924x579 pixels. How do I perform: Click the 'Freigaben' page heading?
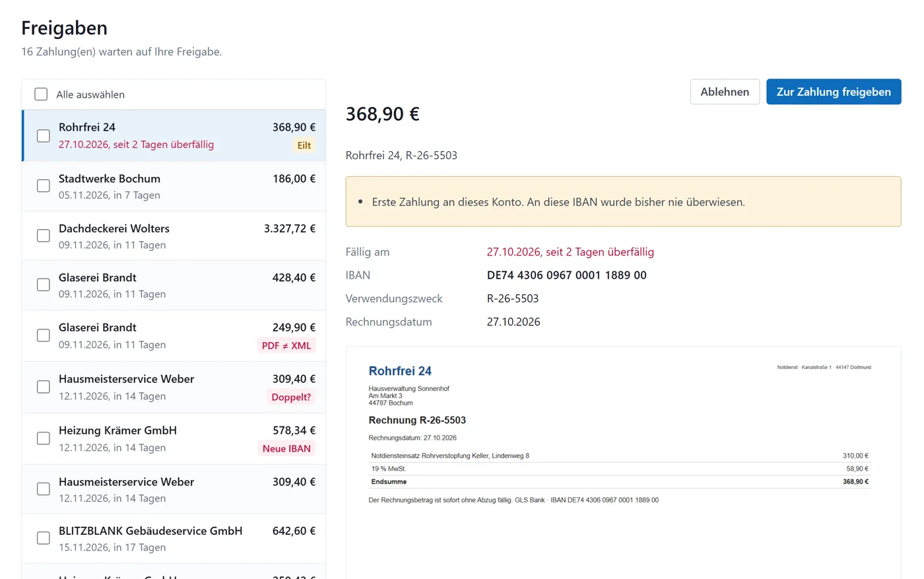coord(64,28)
